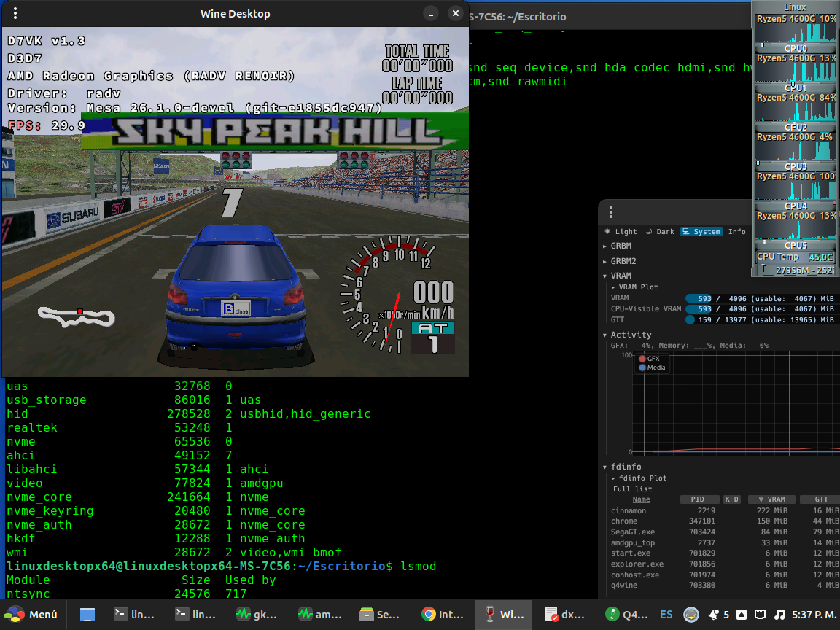
Task: Open amdgpu_top window three-dot menu
Action: pos(611,212)
